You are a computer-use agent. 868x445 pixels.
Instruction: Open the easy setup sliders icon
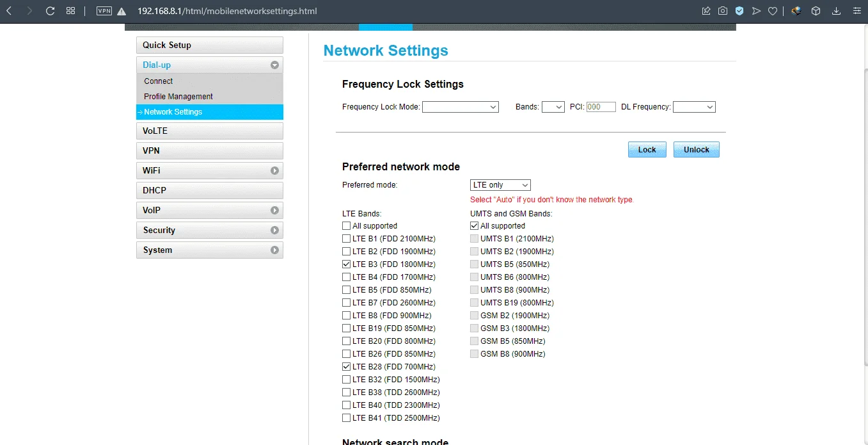856,11
